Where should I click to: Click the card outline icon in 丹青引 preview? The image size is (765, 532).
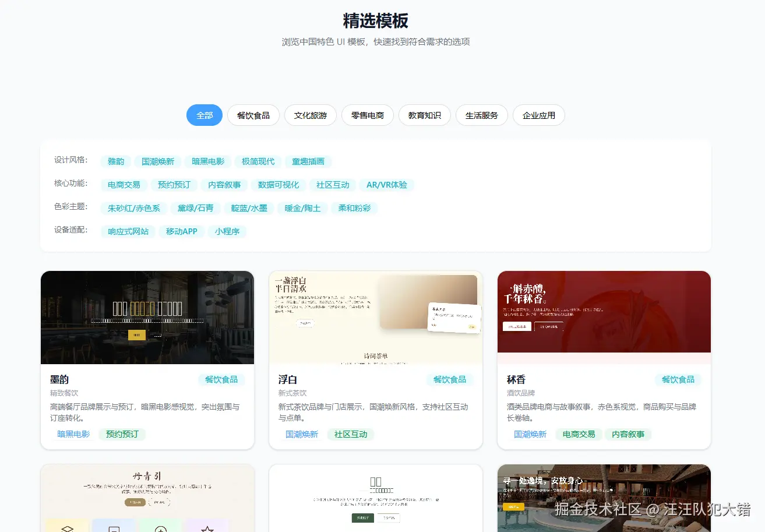pyautogui.click(x=114, y=527)
